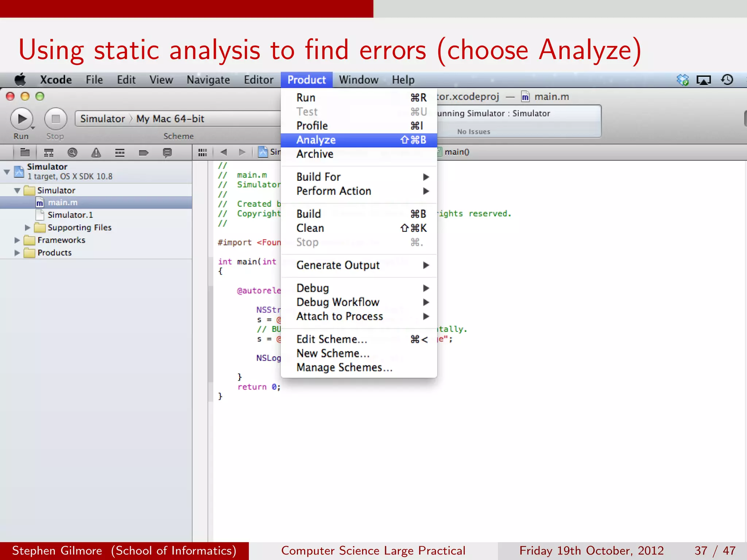The width and height of the screenshot is (747, 560).
Task: Open the Search navigator icon
Action: coord(72,152)
